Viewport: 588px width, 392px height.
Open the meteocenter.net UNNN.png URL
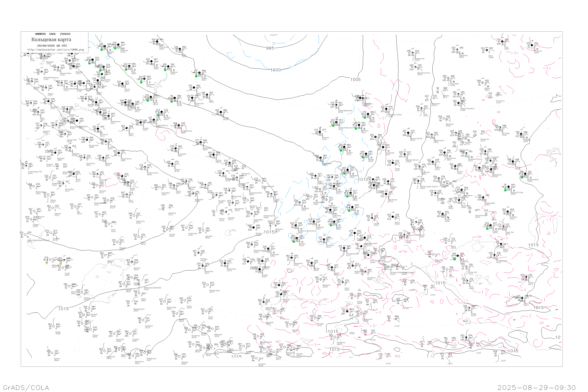(x=55, y=50)
